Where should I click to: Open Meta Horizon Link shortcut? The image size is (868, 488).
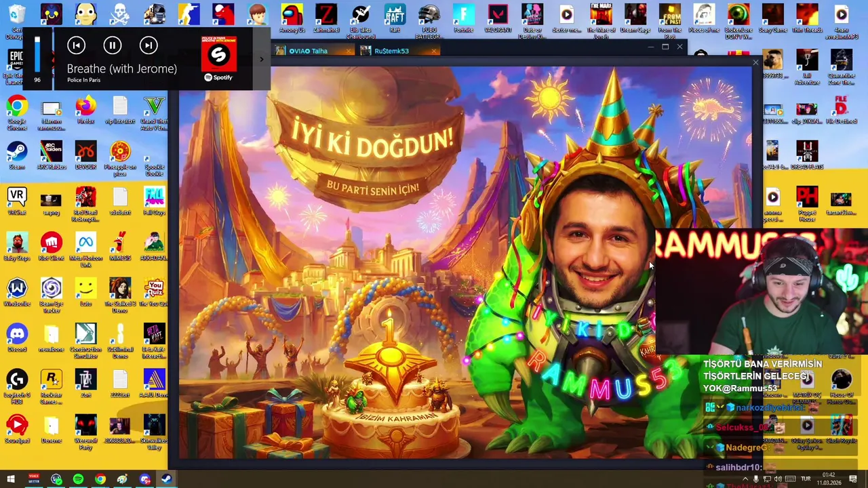pyautogui.click(x=85, y=250)
